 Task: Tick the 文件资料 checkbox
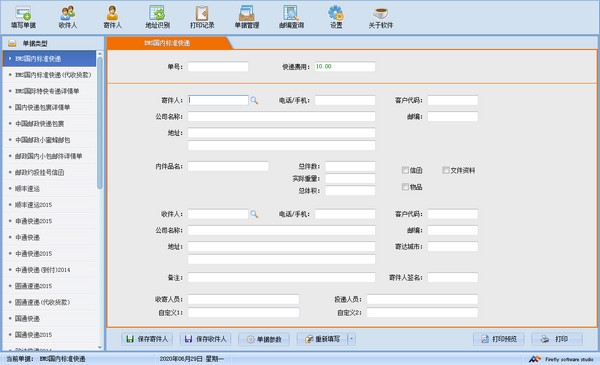pyautogui.click(x=446, y=170)
